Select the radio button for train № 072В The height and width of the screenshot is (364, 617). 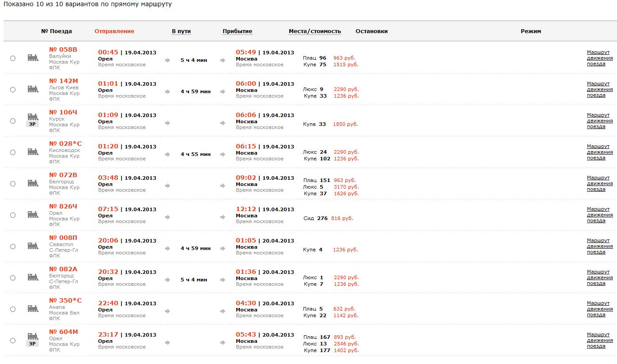coord(13,184)
